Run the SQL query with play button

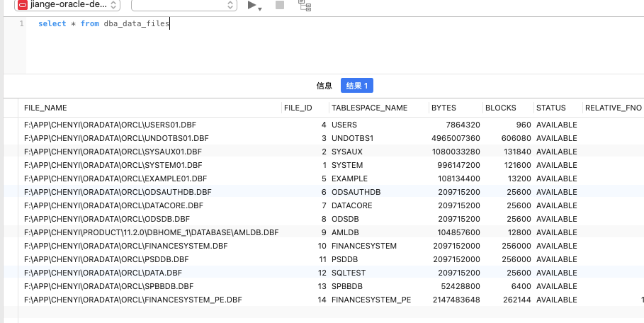click(x=252, y=5)
